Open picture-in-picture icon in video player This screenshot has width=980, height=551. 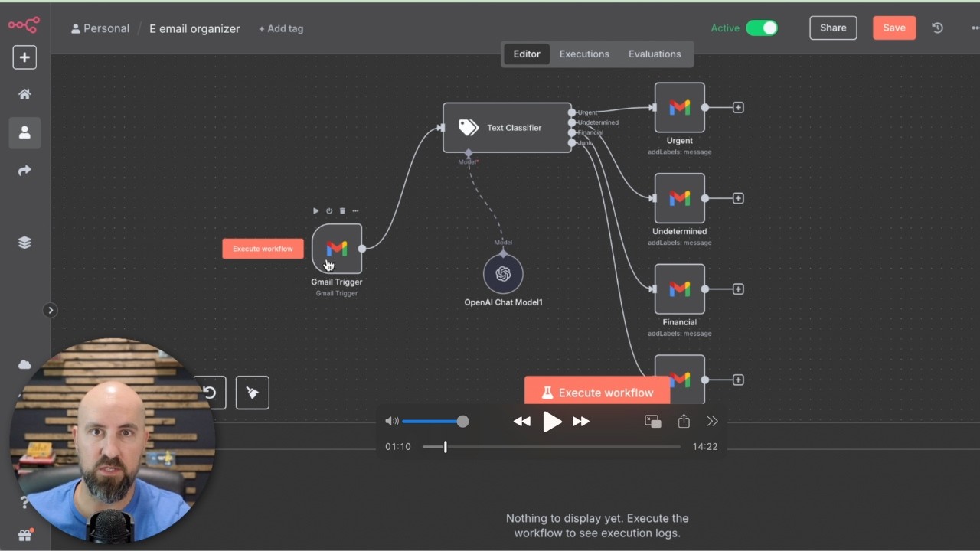(653, 421)
